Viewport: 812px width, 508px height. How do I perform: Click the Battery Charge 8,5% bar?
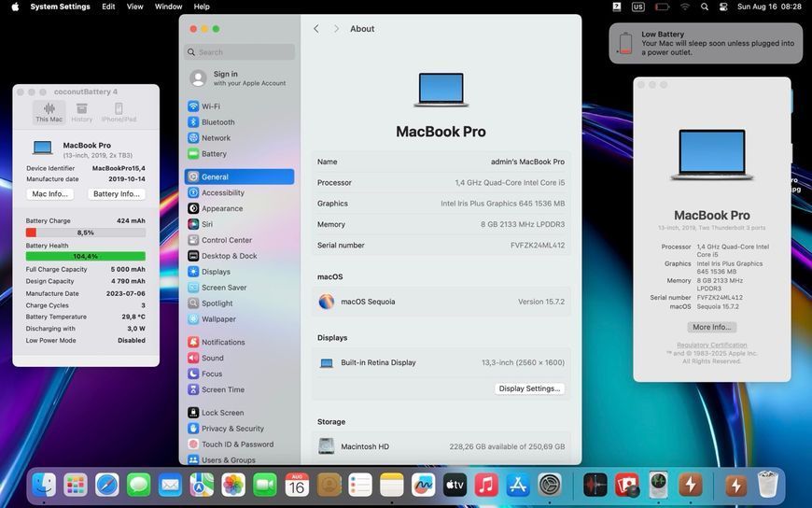coord(86,233)
